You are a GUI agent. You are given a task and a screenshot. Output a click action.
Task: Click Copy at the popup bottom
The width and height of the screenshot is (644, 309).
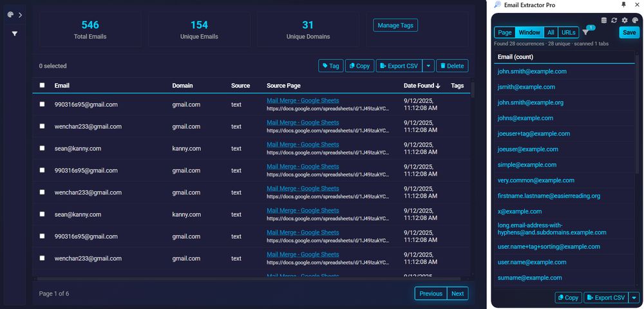point(569,298)
